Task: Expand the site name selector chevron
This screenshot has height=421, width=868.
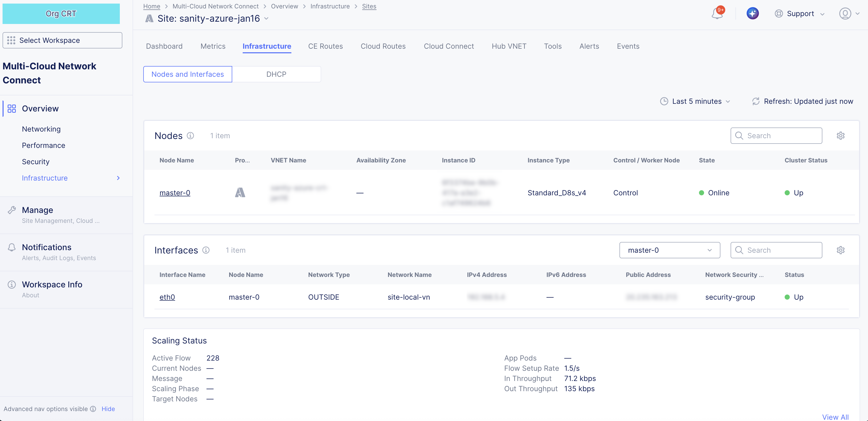Action: (x=267, y=19)
